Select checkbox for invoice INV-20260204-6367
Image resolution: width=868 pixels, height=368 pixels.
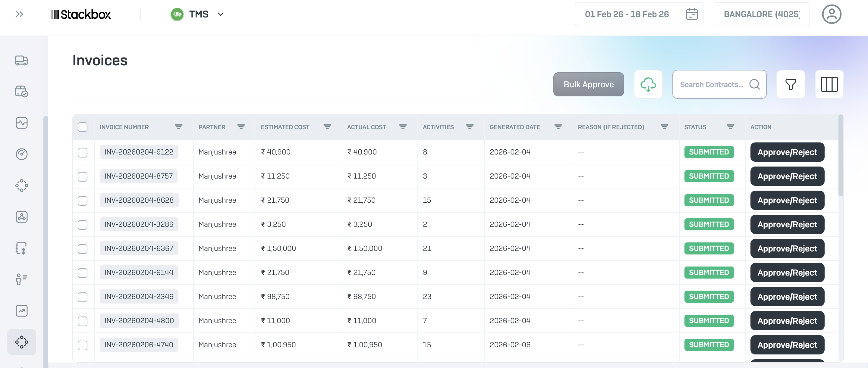coord(83,249)
